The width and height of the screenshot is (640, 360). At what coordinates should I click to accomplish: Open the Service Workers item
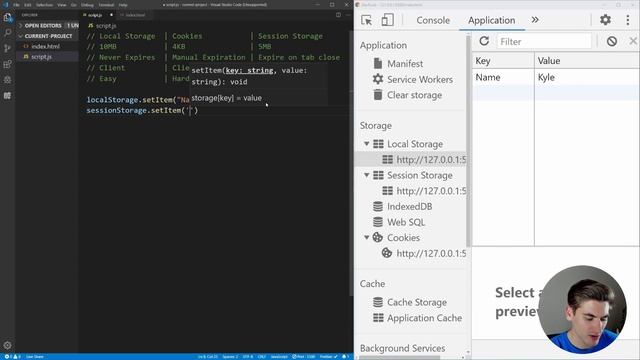click(420, 79)
